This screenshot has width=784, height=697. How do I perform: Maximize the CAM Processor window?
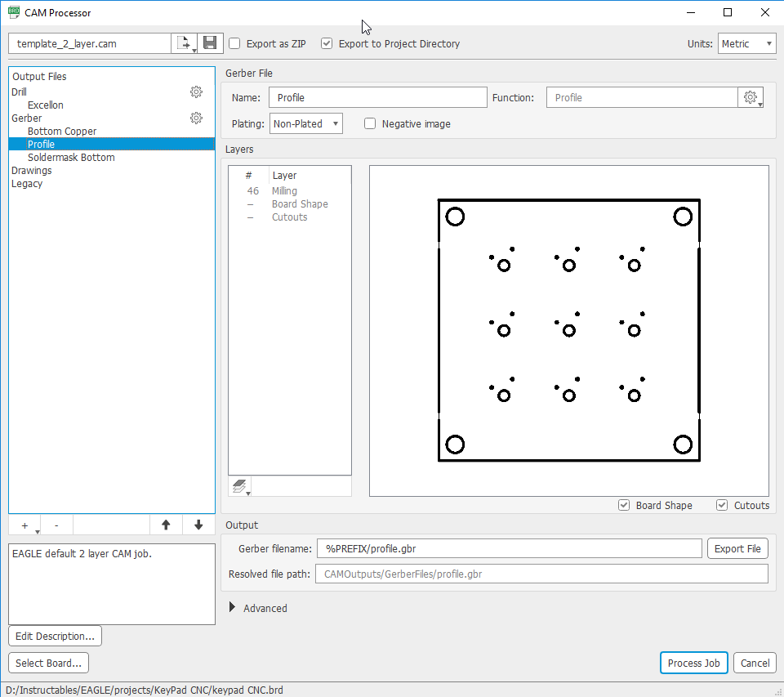point(728,12)
